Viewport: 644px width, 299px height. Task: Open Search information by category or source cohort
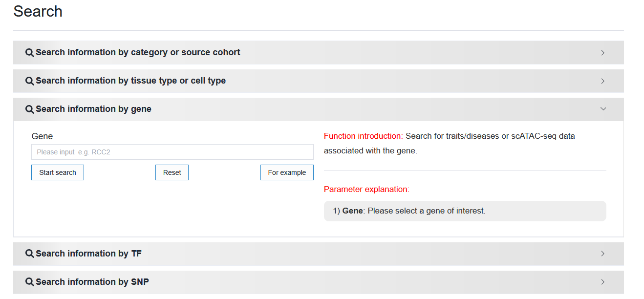pyautogui.click(x=319, y=52)
